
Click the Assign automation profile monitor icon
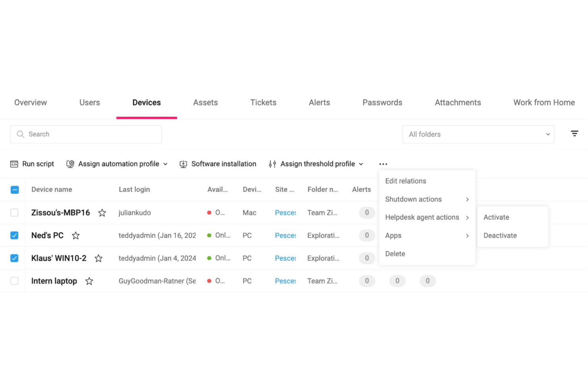pos(70,164)
